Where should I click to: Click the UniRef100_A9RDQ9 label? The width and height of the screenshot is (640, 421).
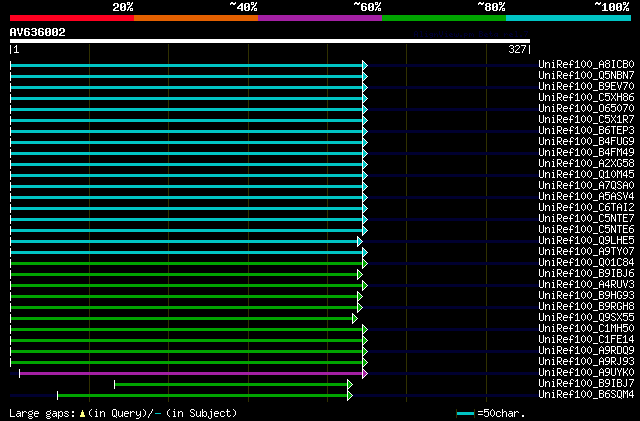[586, 351]
